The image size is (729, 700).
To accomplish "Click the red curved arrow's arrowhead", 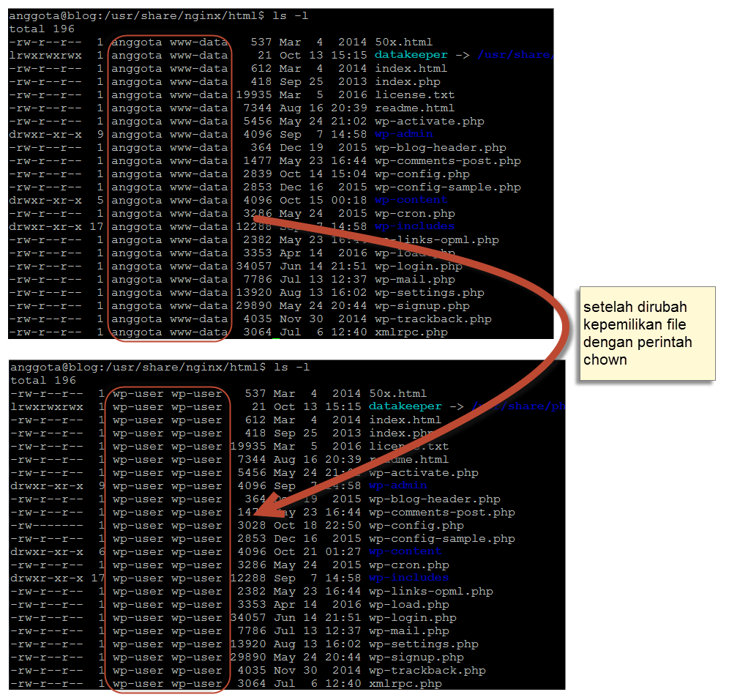I will 272,505.
